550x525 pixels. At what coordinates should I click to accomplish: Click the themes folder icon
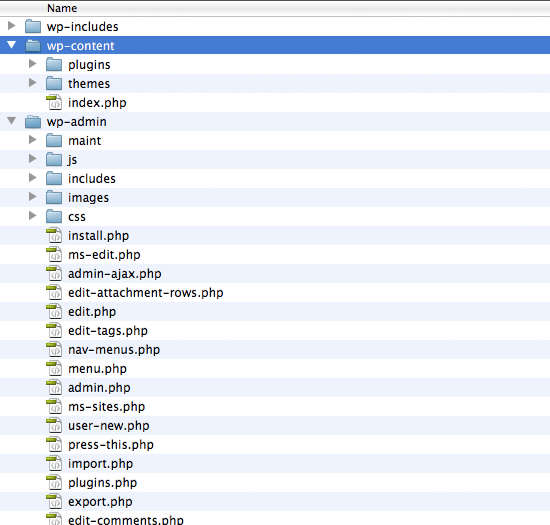point(54,83)
